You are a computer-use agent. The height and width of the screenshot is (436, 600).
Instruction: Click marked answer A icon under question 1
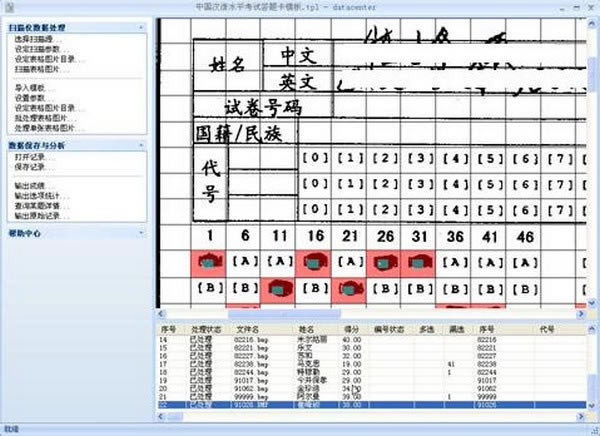[208, 264]
